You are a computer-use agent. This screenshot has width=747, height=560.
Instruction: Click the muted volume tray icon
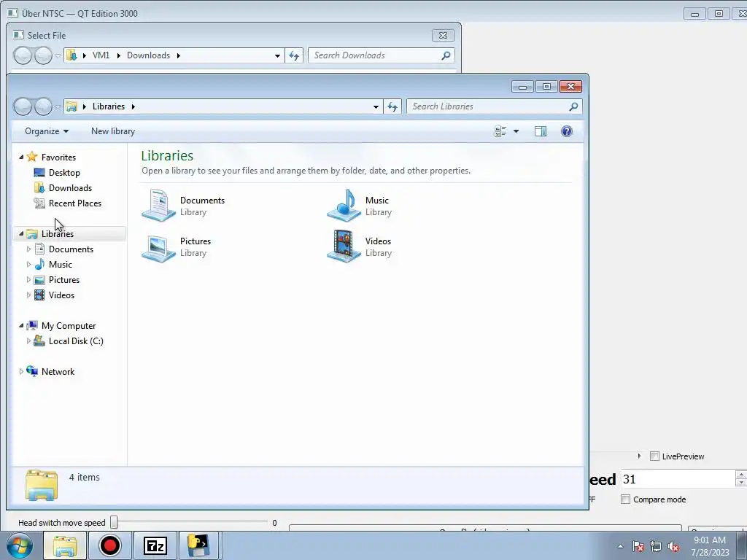click(x=673, y=546)
